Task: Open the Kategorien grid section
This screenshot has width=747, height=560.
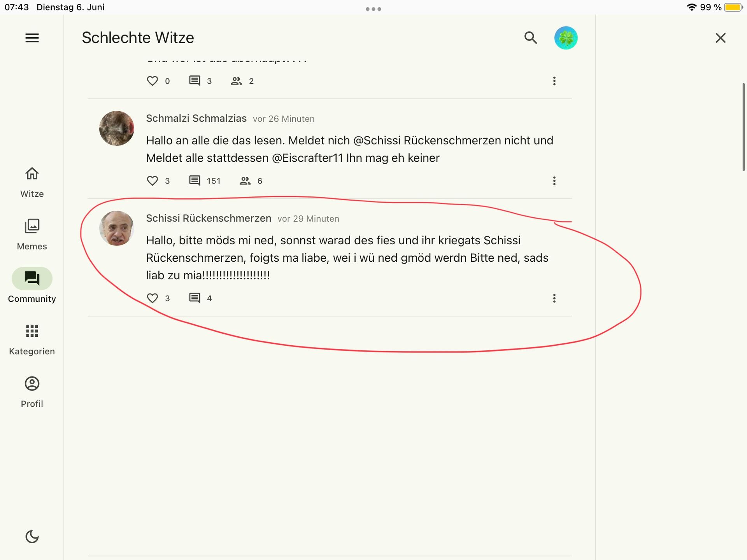Action: coord(32,339)
